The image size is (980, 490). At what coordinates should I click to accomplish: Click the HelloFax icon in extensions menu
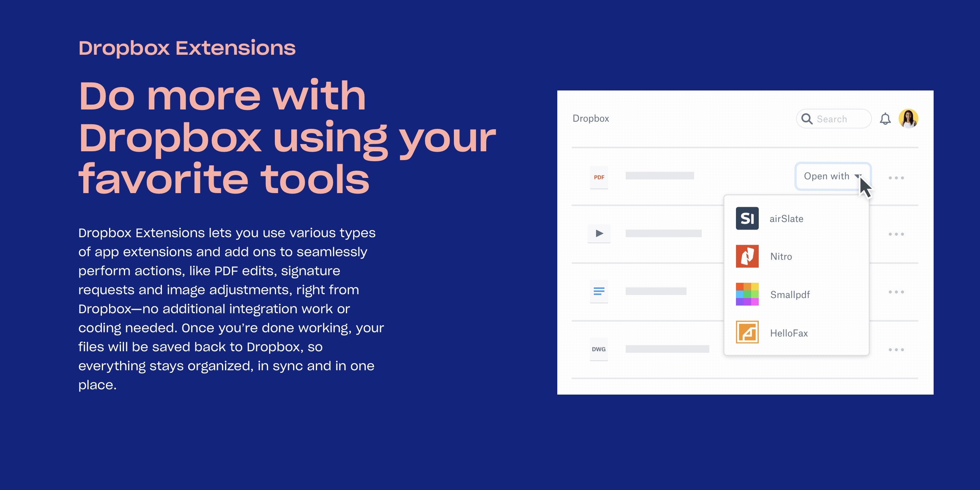point(747,332)
